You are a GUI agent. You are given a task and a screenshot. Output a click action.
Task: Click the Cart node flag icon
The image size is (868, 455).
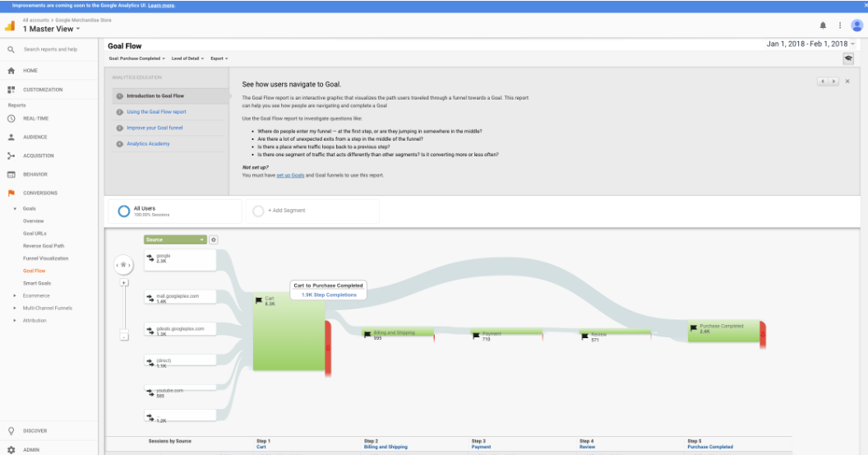(x=259, y=300)
